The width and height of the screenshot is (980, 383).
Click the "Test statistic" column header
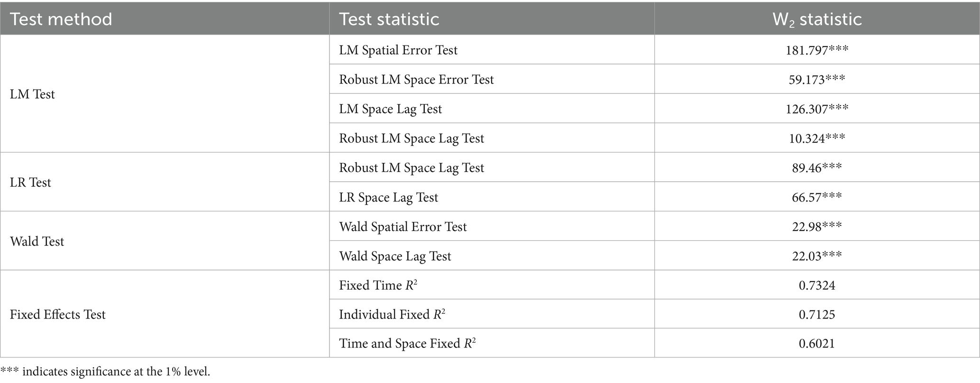[389, 19]
